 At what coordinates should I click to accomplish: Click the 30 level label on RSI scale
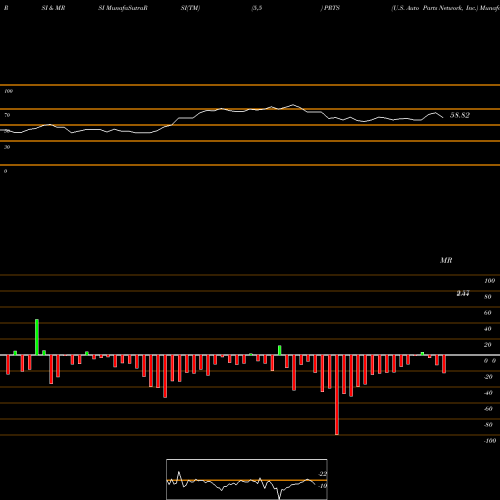pyautogui.click(x=7, y=147)
